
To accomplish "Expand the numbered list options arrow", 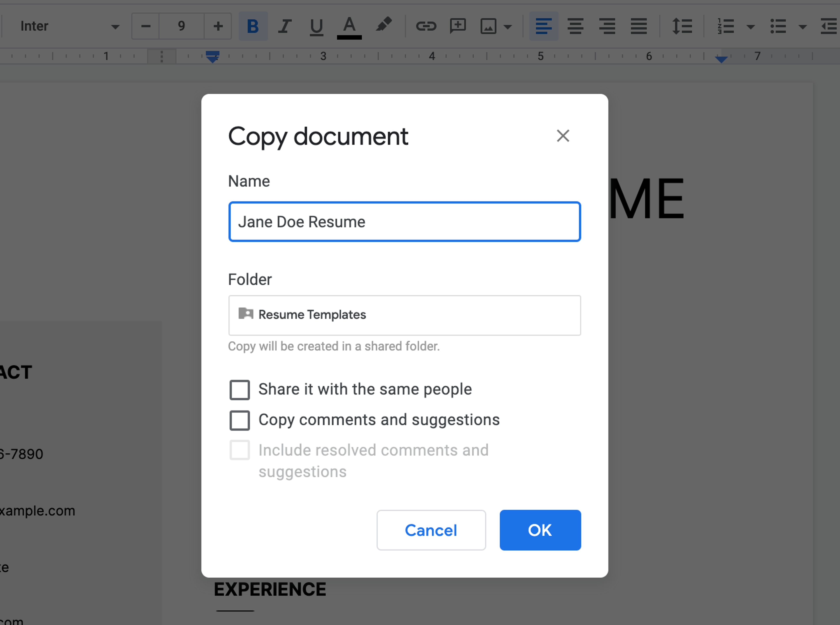I will point(751,26).
